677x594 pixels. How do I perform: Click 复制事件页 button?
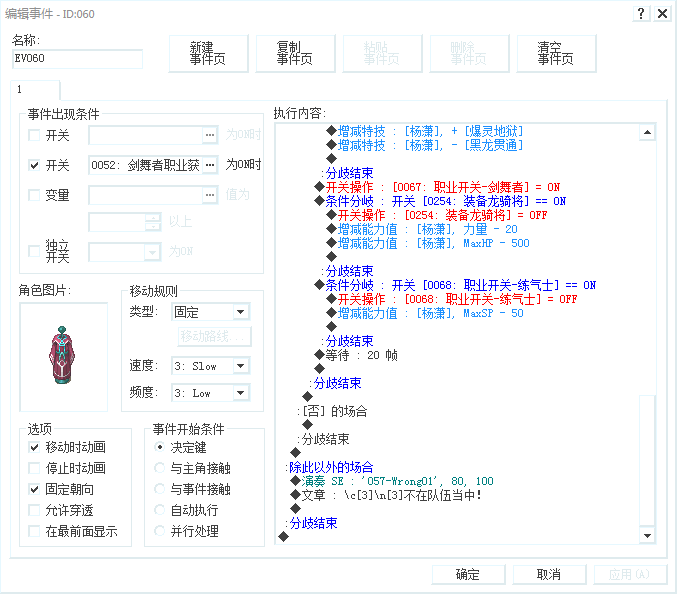pos(295,54)
